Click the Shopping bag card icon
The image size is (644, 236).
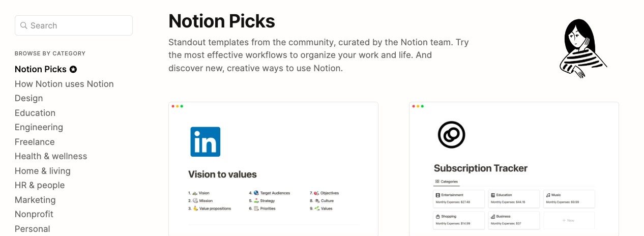click(x=437, y=216)
